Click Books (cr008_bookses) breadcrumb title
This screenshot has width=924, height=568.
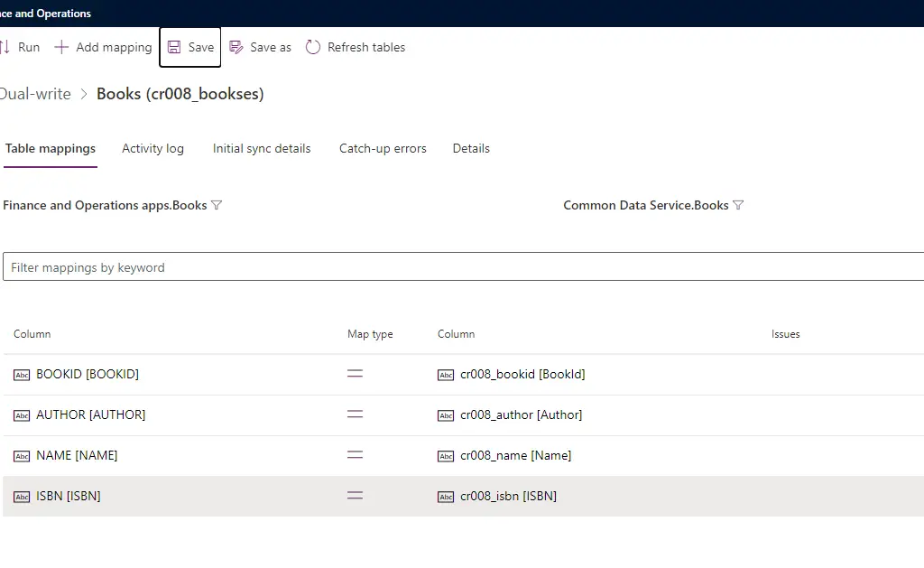point(180,94)
